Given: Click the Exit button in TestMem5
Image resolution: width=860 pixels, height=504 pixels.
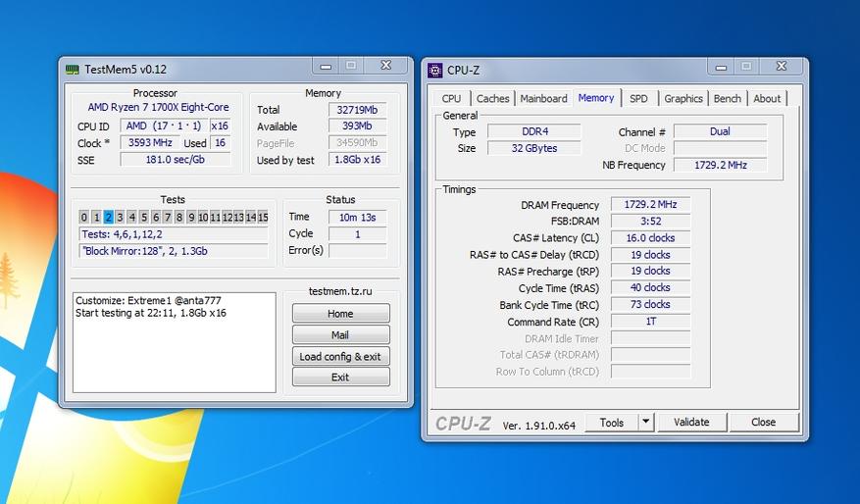Looking at the screenshot, I should pyautogui.click(x=340, y=378).
